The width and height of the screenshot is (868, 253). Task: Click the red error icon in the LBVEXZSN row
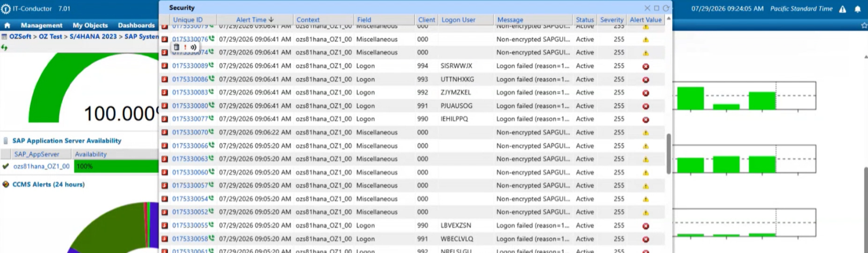coord(646,226)
